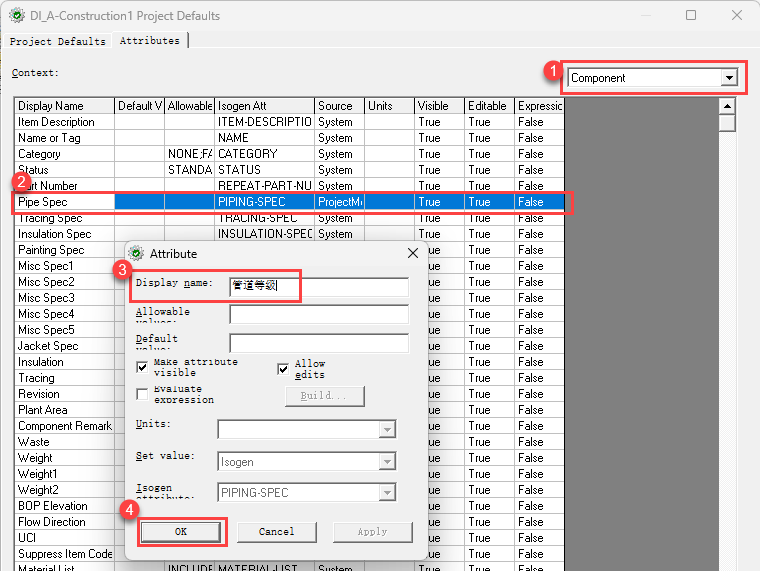
Task: Click the Display name input field
Action: click(318, 287)
